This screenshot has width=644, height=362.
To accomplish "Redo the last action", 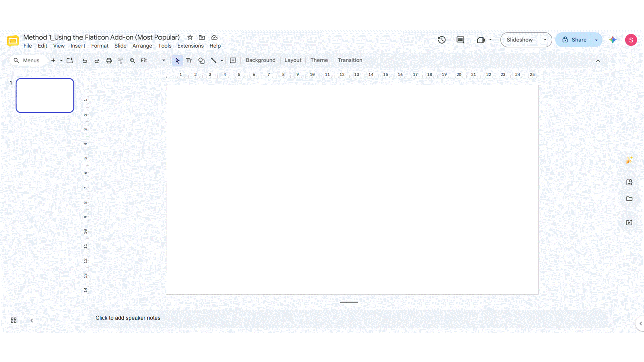I will (x=97, y=60).
